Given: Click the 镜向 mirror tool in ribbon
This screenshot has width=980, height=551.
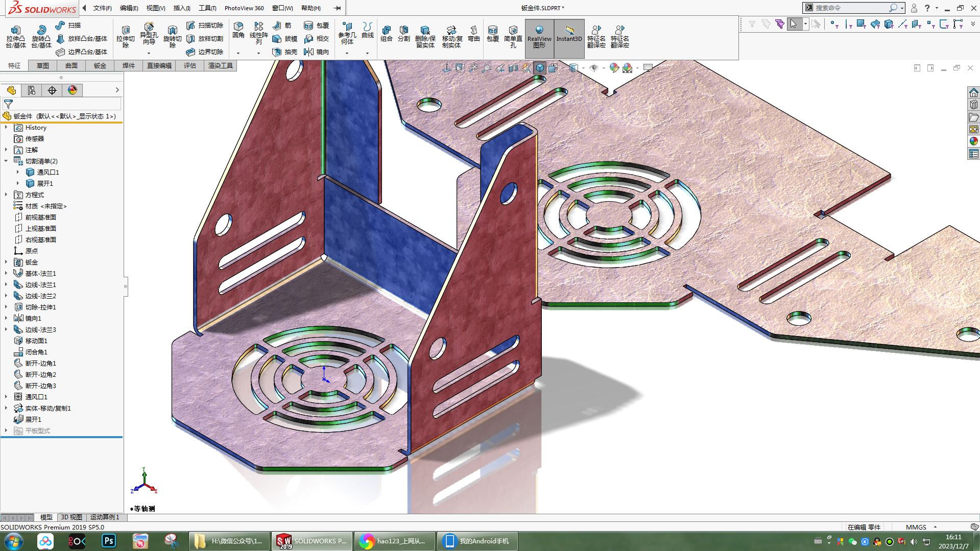Looking at the screenshot, I should (316, 52).
